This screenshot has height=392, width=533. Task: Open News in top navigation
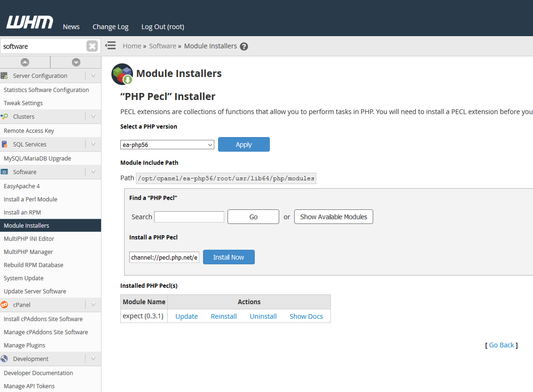(71, 27)
